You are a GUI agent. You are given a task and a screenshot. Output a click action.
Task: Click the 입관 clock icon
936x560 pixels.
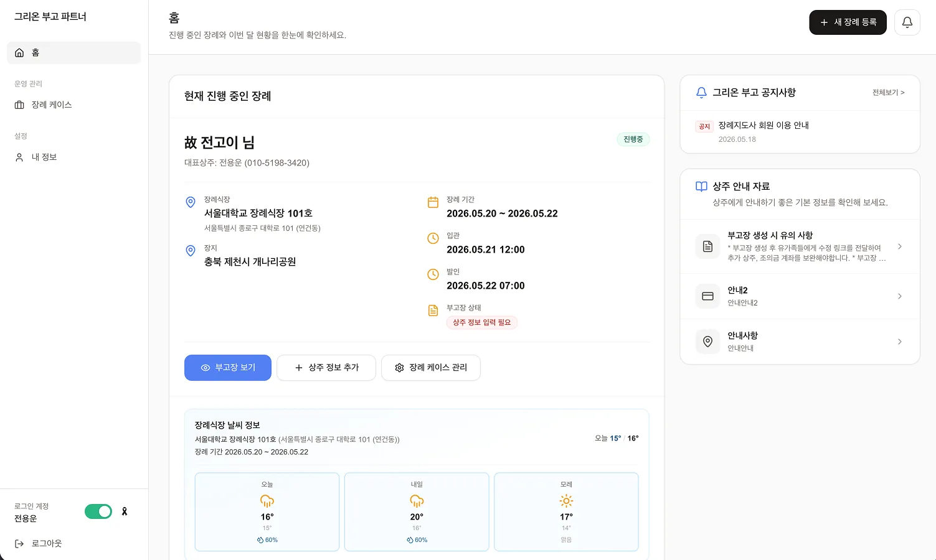point(433,238)
